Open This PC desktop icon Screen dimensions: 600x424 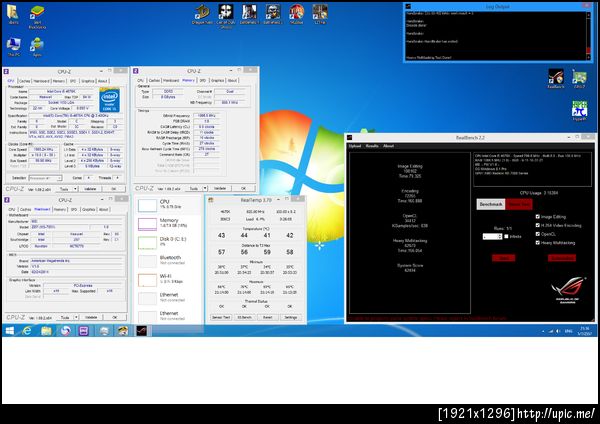pos(14,44)
